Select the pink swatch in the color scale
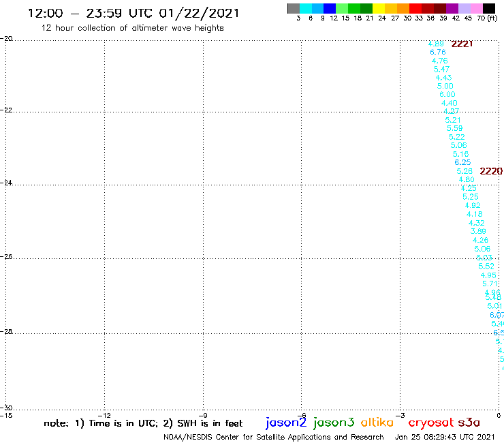The width and height of the screenshot is (504, 443). point(477,8)
